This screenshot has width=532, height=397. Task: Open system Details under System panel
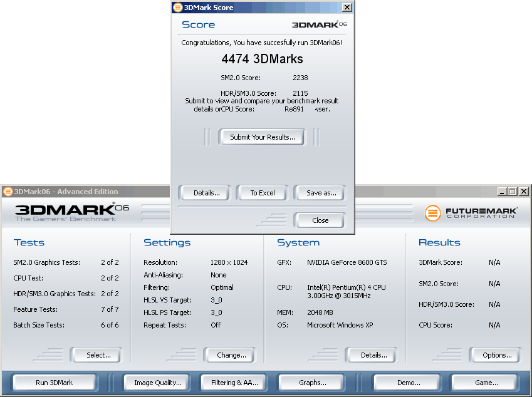coord(373,355)
